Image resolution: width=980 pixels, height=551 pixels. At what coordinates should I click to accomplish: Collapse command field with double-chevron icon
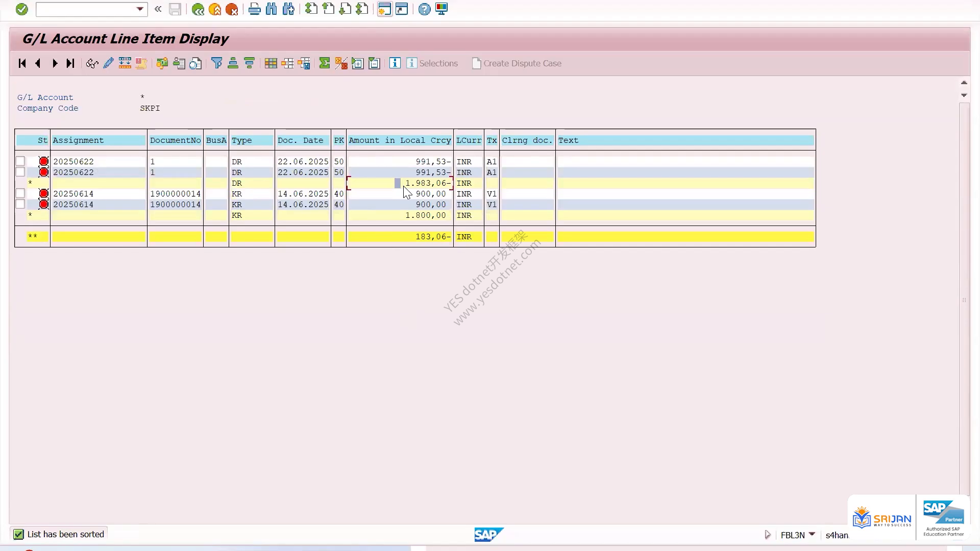pos(158,9)
